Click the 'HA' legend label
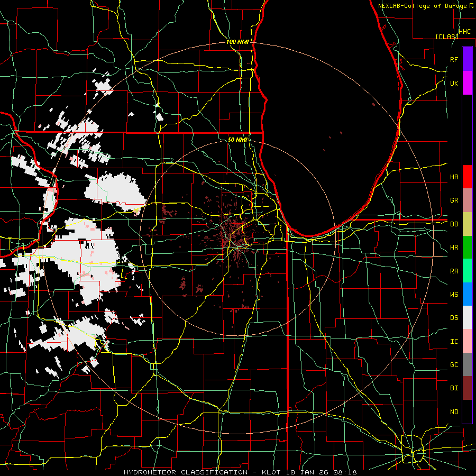476x476 pixels. click(x=454, y=177)
